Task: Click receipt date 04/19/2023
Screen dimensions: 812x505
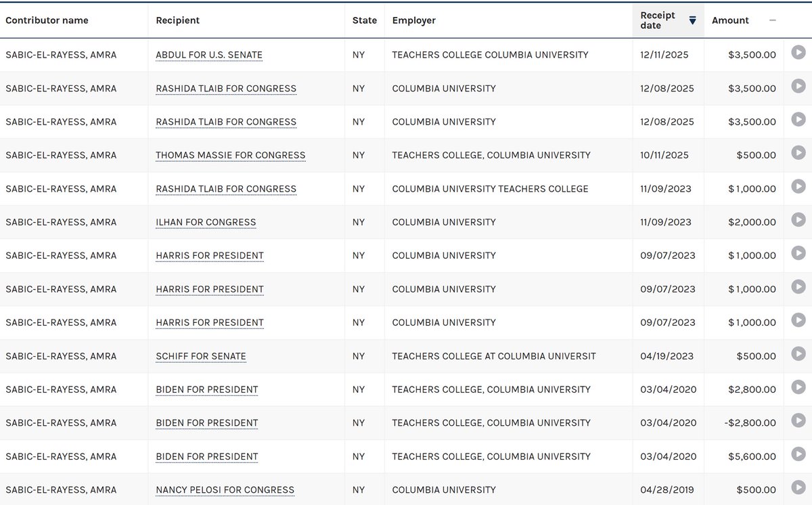Action: coord(667,356)
